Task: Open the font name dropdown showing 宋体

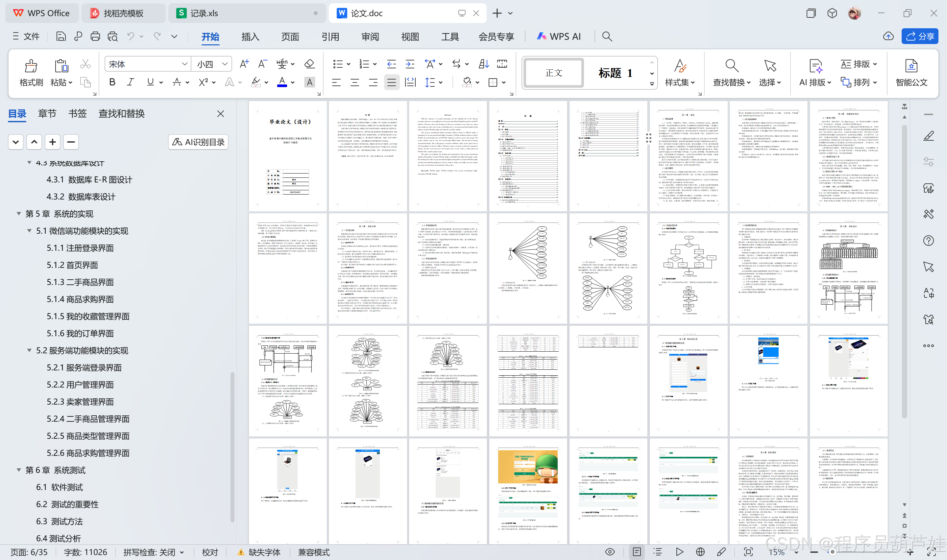Action: click(x=147, y=64)
